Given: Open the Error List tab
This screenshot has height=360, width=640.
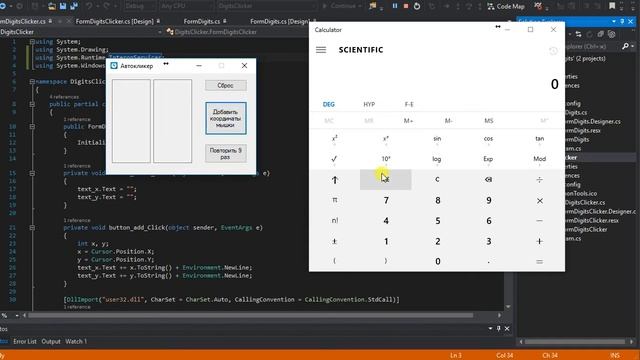Looking at the screenshot, I should pos(24,341).
